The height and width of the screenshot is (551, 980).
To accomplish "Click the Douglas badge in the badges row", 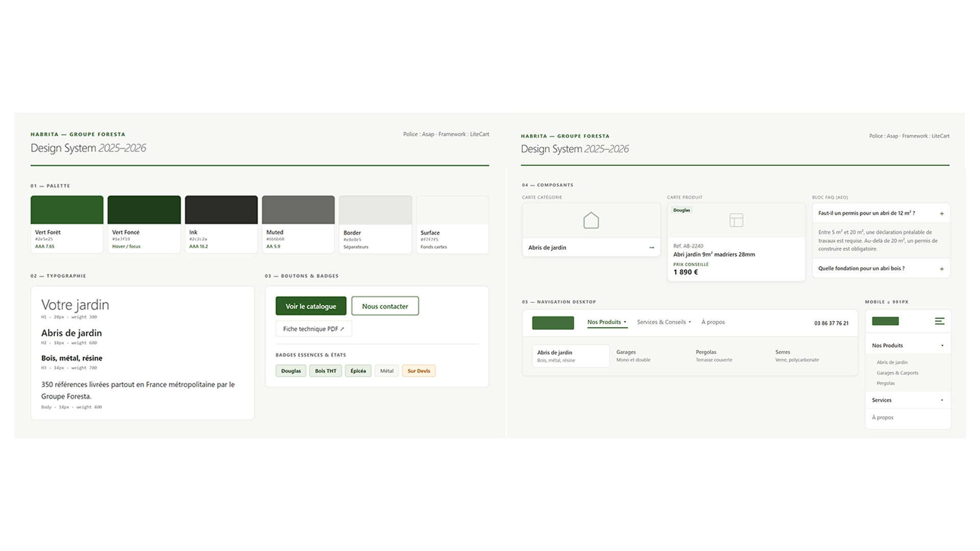I will [291, 371].
